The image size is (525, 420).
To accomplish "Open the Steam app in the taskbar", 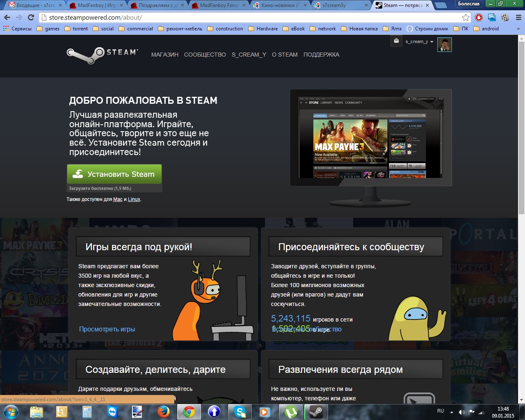I will (x=316, y=411).
